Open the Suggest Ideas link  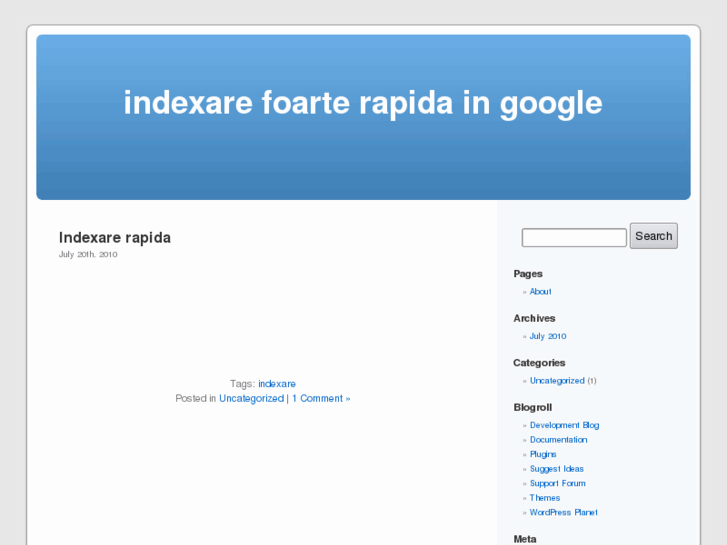coord(556,469)
